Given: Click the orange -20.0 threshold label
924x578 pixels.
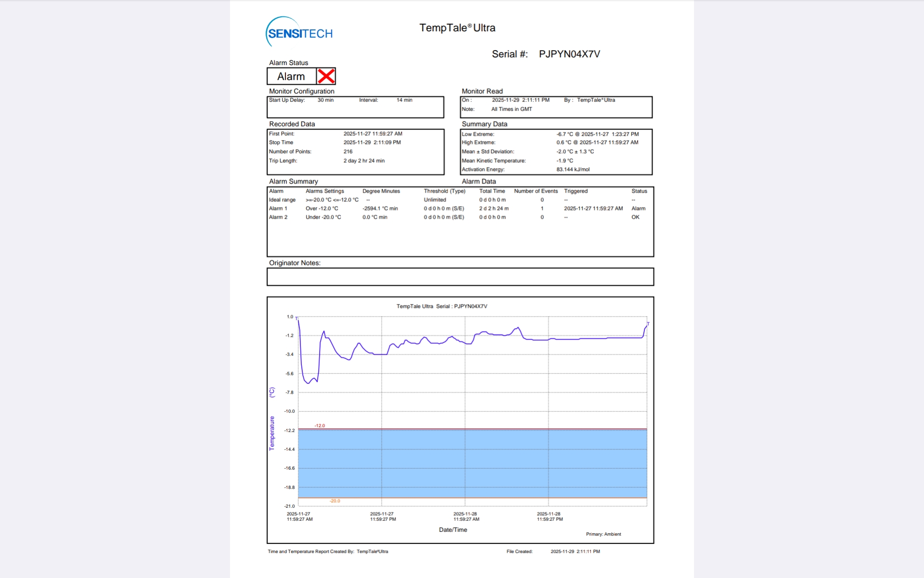Looking at the screenshot, I should pos(335,501).
